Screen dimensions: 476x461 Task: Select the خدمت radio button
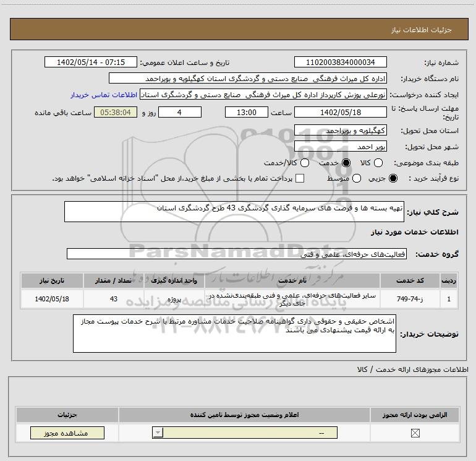pyautogui.click(x=346, y=163)
